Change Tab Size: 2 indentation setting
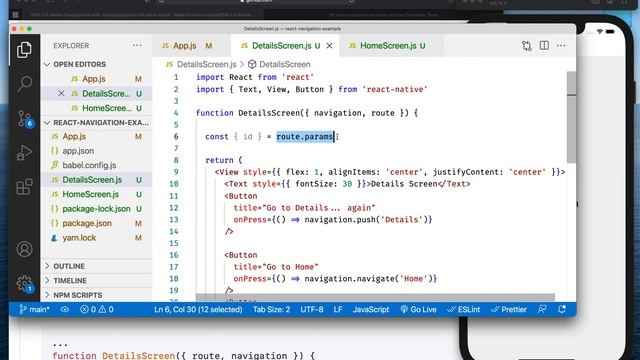 pyautogui.click(x=271, y=309)
